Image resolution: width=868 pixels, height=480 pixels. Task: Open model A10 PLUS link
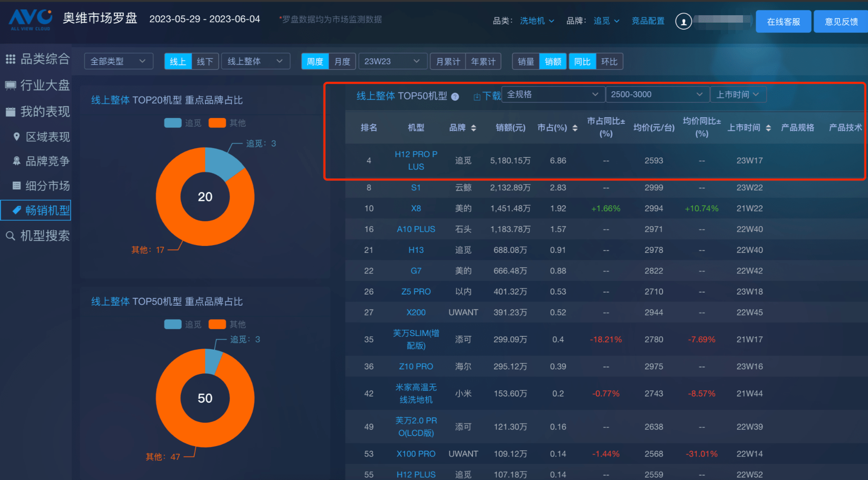tap(416, 229)
